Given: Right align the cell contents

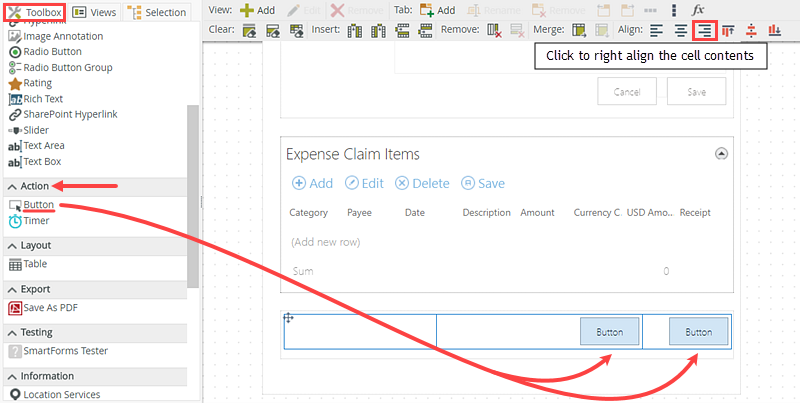Looking at the screenshot, I should click(705, 31).
